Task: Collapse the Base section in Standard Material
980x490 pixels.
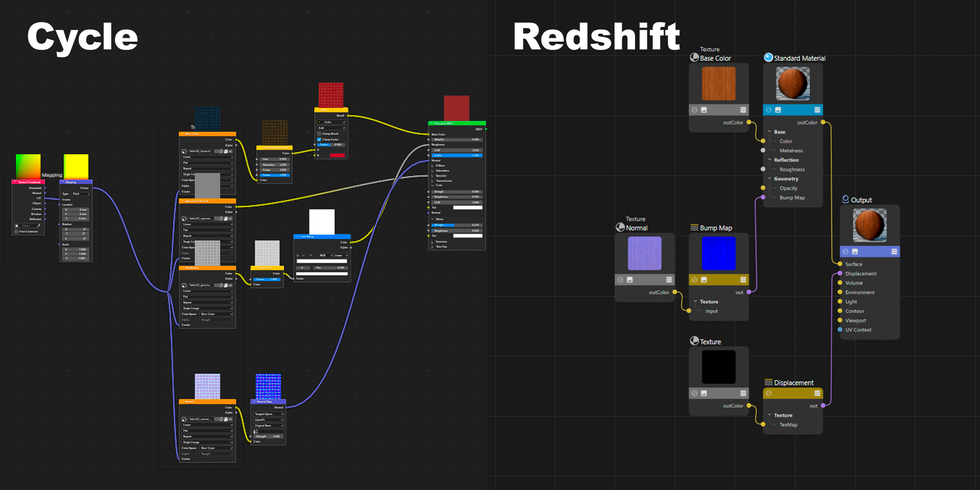Action: pos(770,132)
